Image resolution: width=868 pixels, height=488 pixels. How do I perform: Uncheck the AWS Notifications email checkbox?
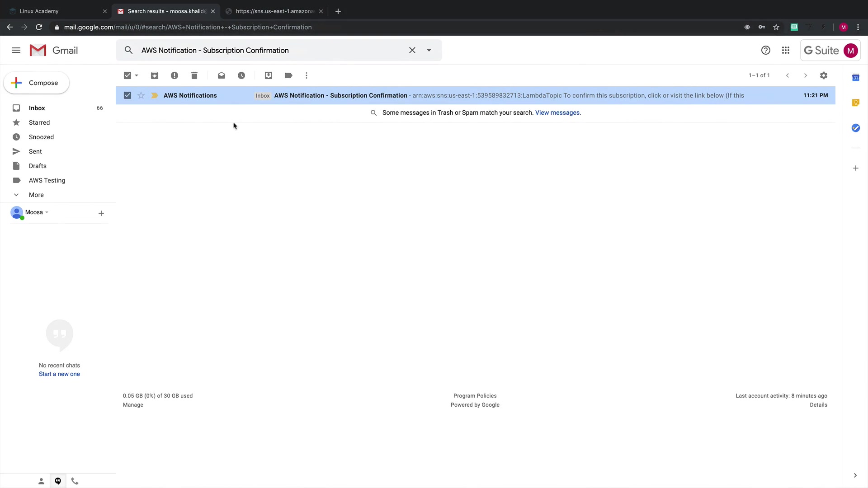click(127, 95)
